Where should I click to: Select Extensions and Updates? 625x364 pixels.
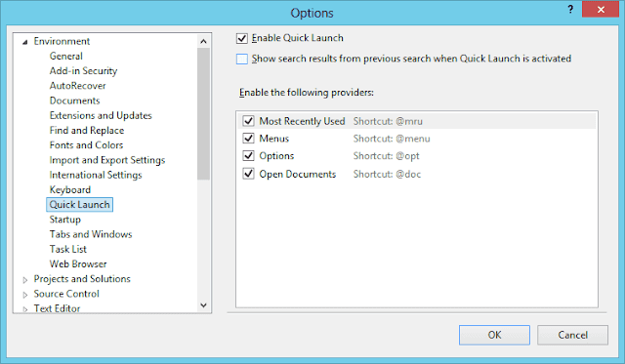pyautogui.click(x=101, y=115)
